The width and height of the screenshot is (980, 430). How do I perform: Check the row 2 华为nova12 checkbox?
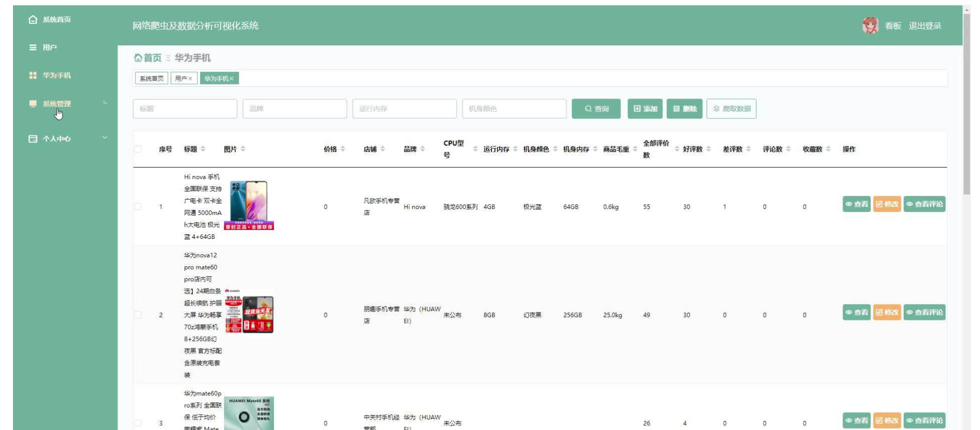(138, 315)
